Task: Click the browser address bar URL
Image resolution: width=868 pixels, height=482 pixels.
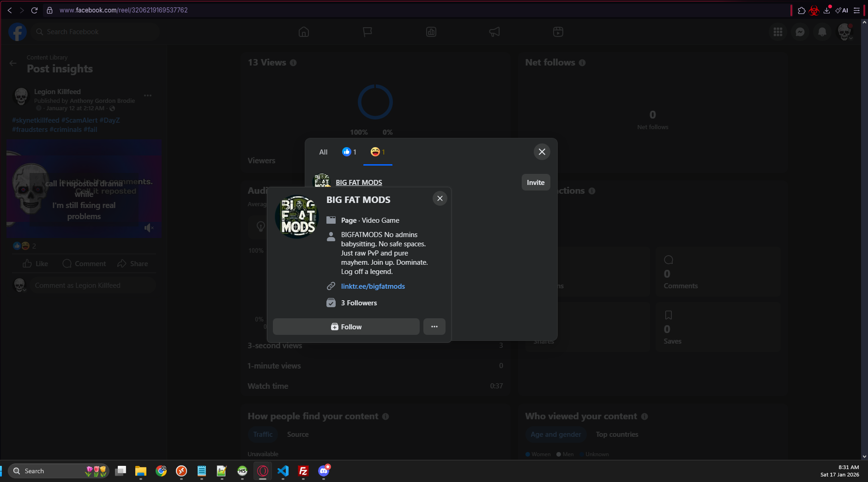Action: [123, 10]
